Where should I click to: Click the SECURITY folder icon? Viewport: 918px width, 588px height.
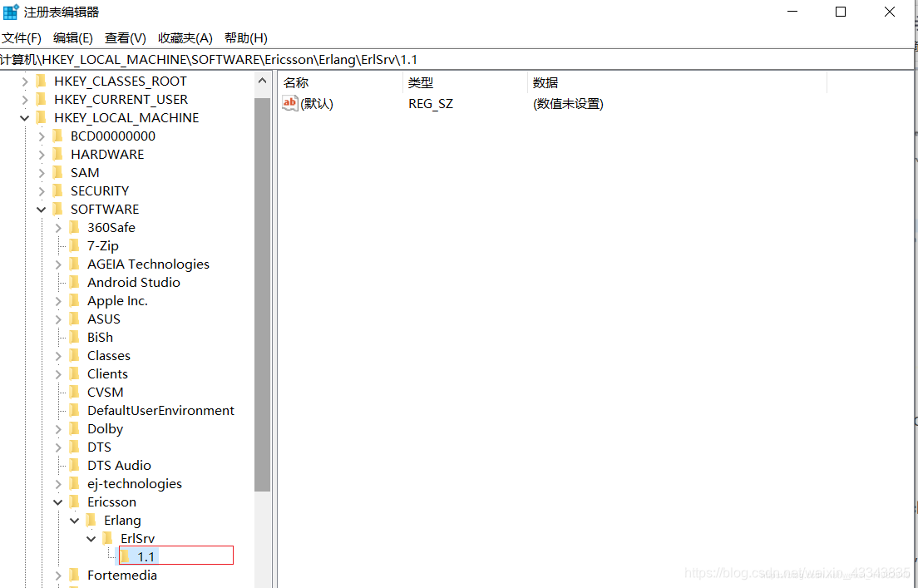click(x=57, y=190)
